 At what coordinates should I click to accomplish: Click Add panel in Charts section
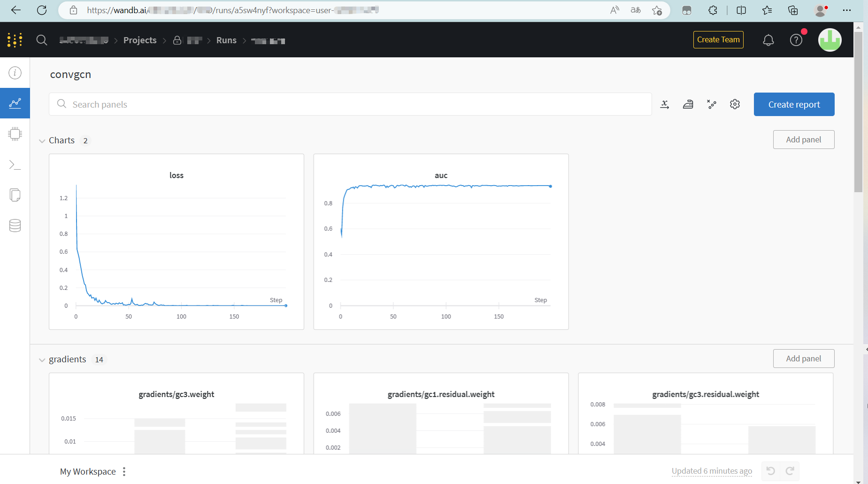(x=804, y=140)
